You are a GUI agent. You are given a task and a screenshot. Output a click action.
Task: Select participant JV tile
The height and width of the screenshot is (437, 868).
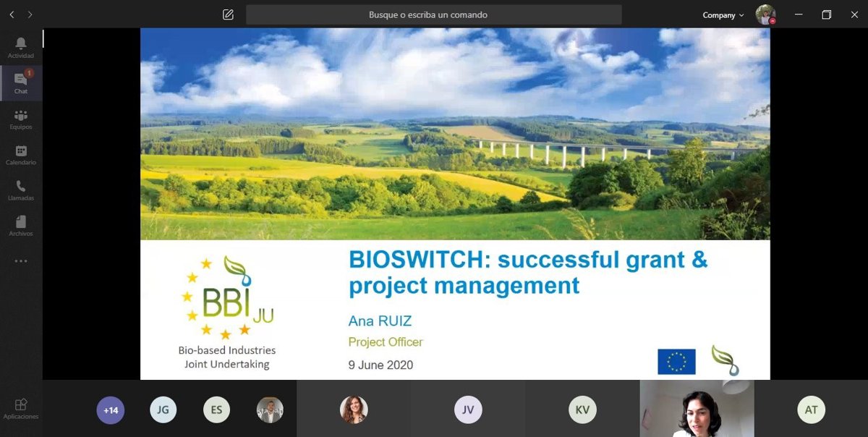468,410
